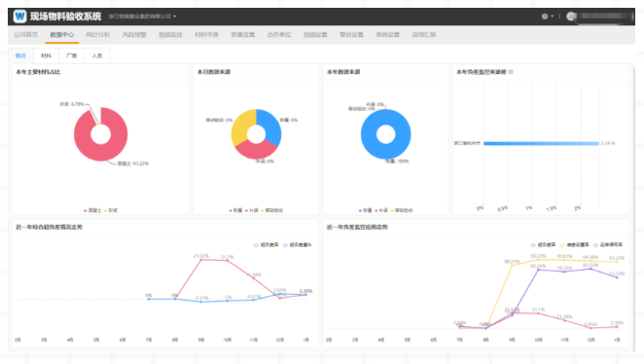Click the blue W system logo

(19, 17)
